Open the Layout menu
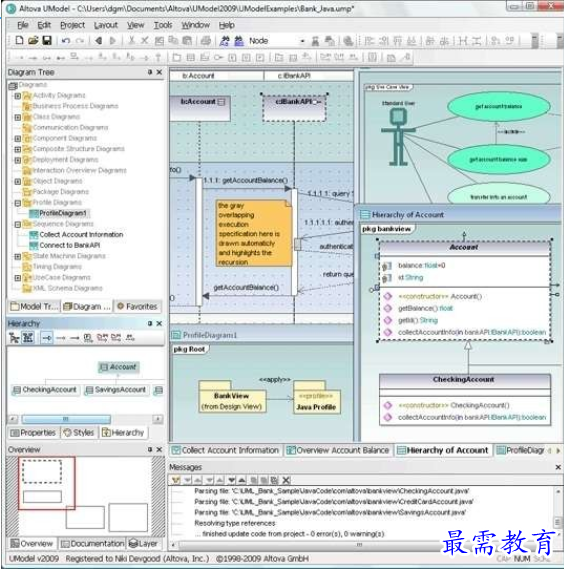Screen dimensions: 564x574 click(x=106, y=25)
